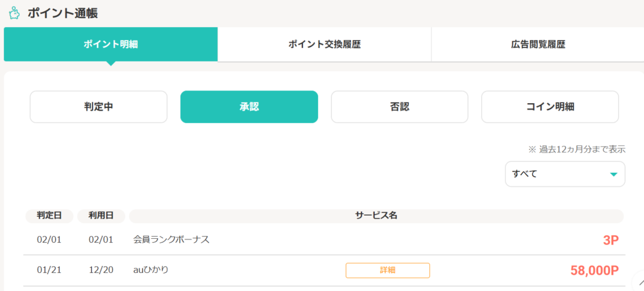Open the 広告閲覧履歴 tab
This screenshot has width=644, height=291.
(538, 45)
